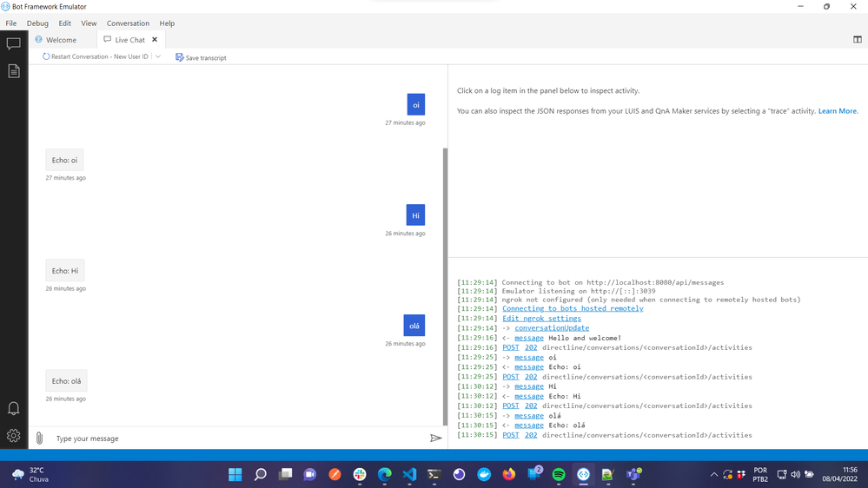The image size is (868, 488).
Task: Toggle the split editor icon
Action: point(857,39)
